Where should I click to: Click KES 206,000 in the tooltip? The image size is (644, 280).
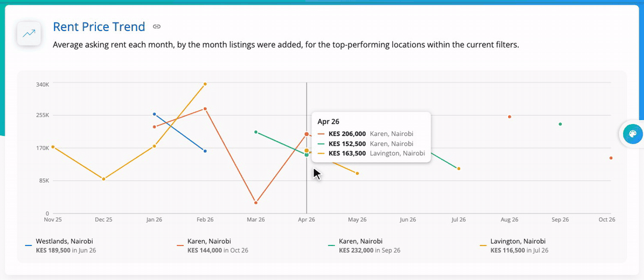pos(347,134)
